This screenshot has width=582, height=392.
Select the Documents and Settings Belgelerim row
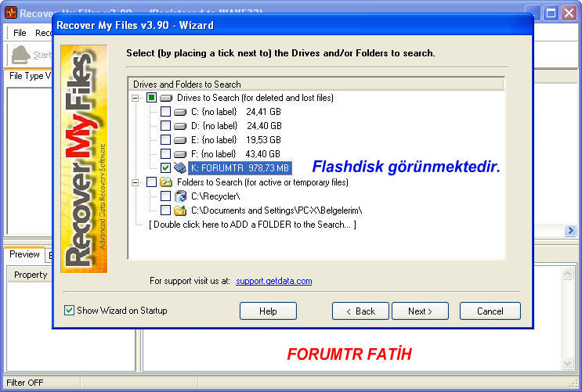point(277,210)
